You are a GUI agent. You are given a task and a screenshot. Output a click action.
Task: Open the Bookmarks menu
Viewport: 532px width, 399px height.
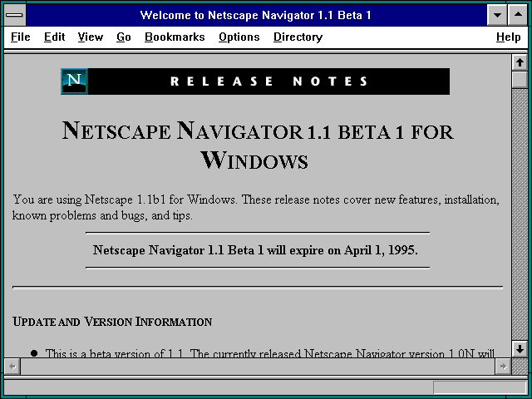point(175,37)
